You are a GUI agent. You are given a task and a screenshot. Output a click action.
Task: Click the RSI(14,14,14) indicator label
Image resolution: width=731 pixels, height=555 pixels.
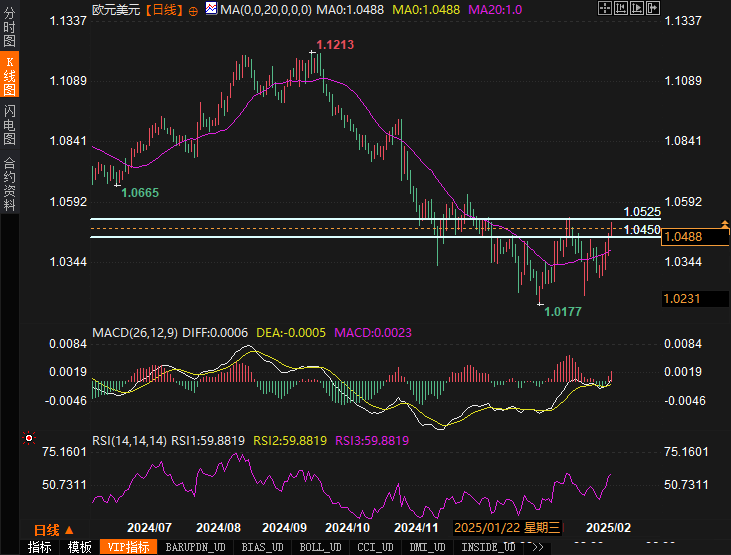click(x=130, y=439)
